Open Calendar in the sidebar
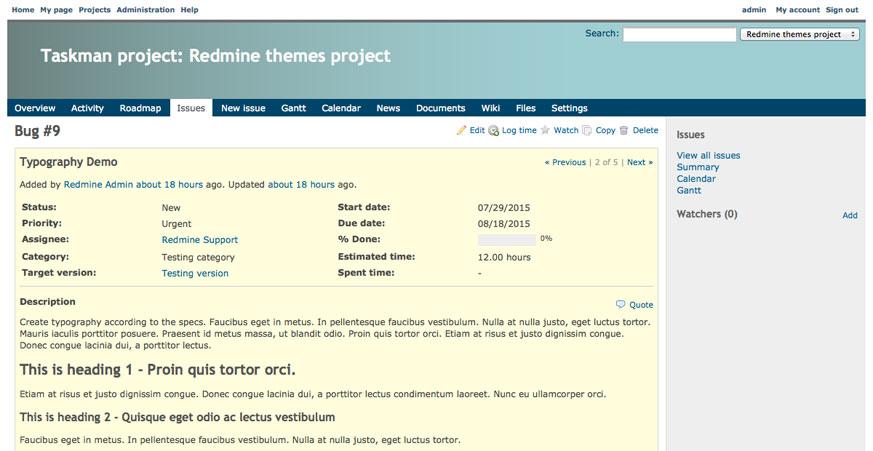The image size is (873, 451). [x=696, y=179]
